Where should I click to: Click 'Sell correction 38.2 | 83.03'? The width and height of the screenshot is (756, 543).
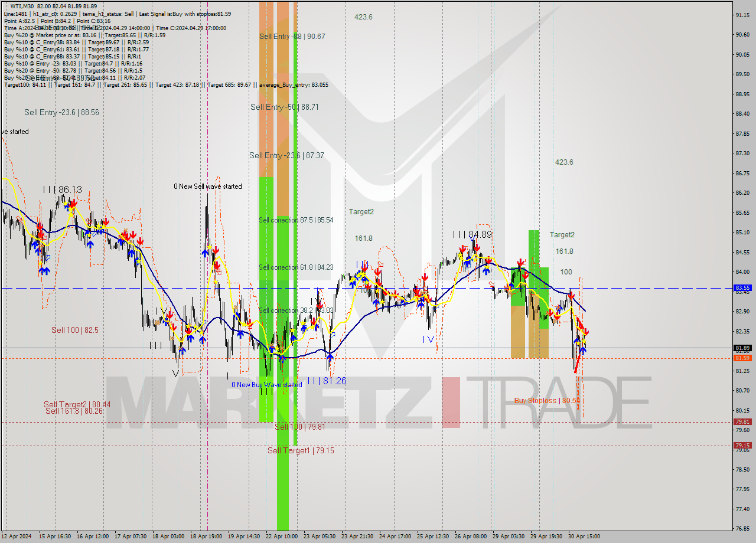click(296, 310)
